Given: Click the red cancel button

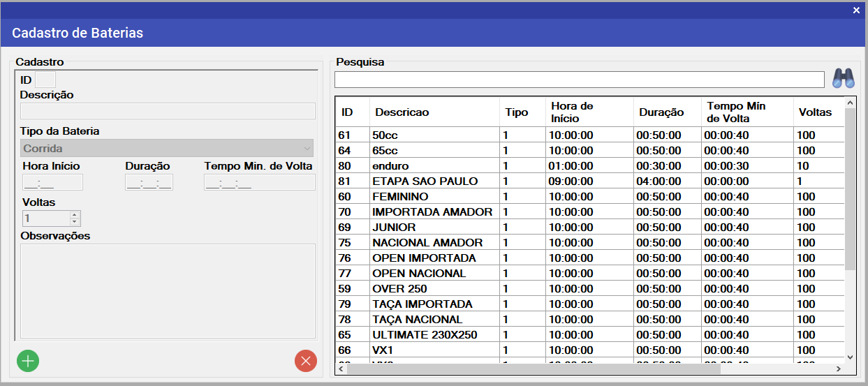Looking at the screenshot, I should coord(306,361).
